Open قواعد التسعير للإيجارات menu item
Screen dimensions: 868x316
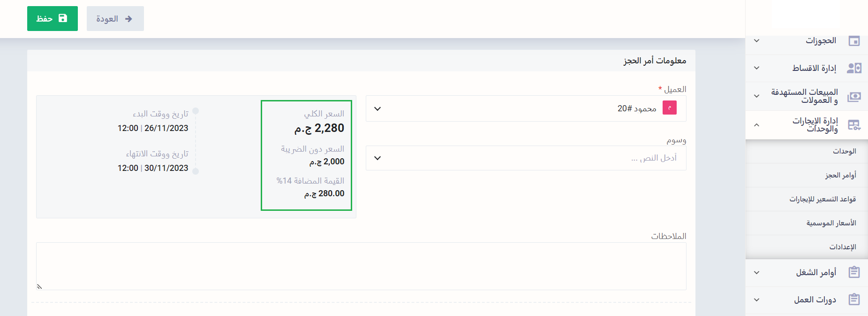click(x=823, y=199)
